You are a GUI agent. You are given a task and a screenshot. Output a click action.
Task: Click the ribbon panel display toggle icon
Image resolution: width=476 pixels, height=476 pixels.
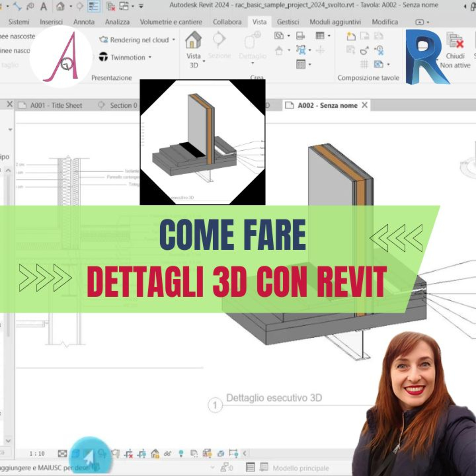point(419,22)
